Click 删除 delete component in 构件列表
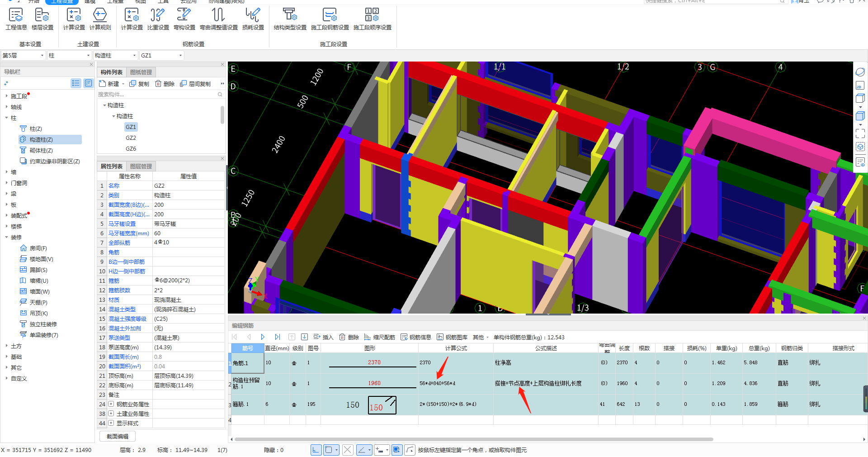 165,84
